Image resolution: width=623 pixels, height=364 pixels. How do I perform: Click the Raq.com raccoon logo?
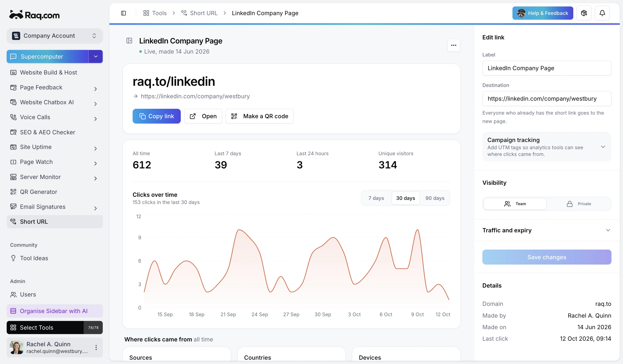(x=34, y=15)
